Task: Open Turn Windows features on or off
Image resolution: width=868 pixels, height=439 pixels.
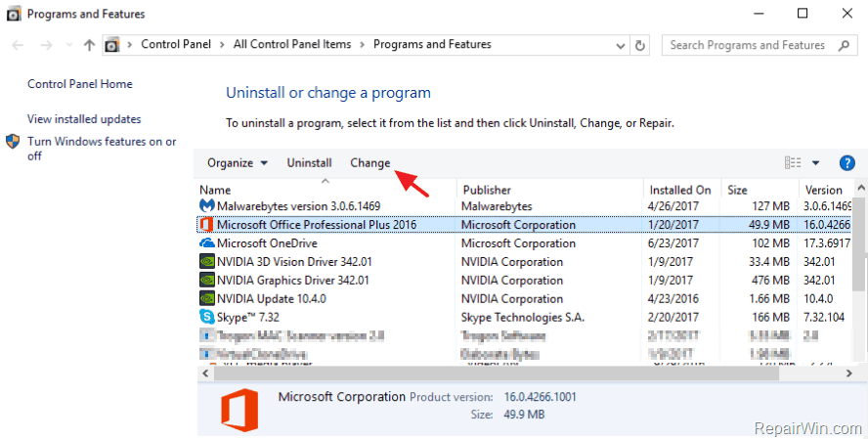Action: coord(102,149)
